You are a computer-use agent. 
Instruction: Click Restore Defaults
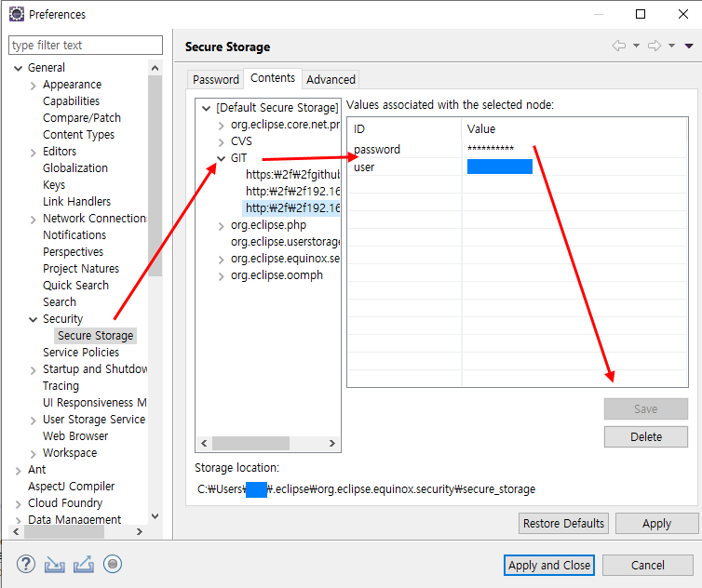point(563,524)
